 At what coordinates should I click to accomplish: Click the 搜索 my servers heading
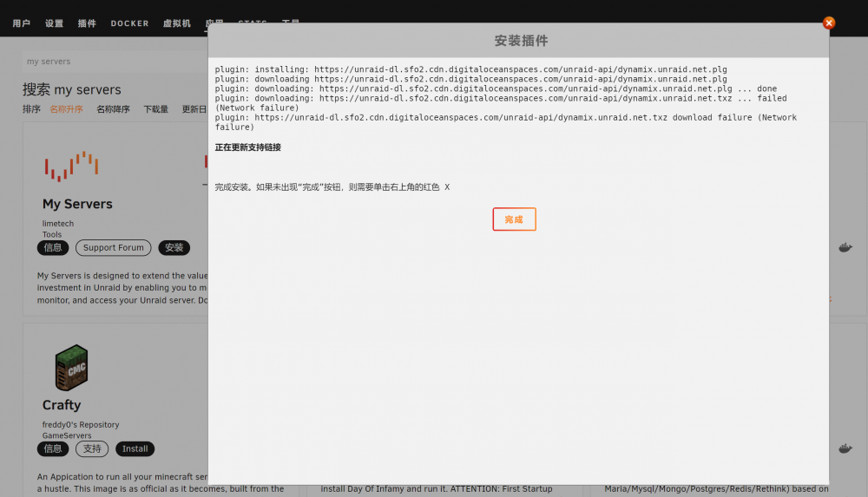point(71,89)
